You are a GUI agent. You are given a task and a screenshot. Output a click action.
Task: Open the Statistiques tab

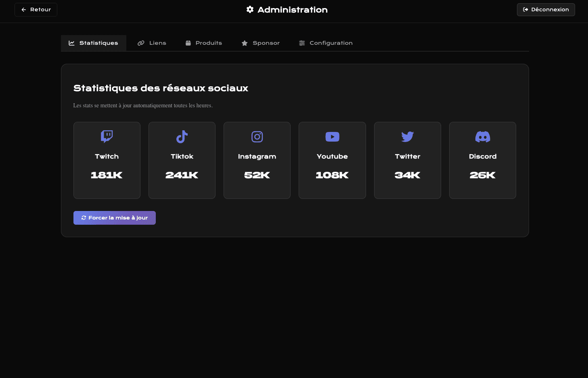[x=94, y=43]
